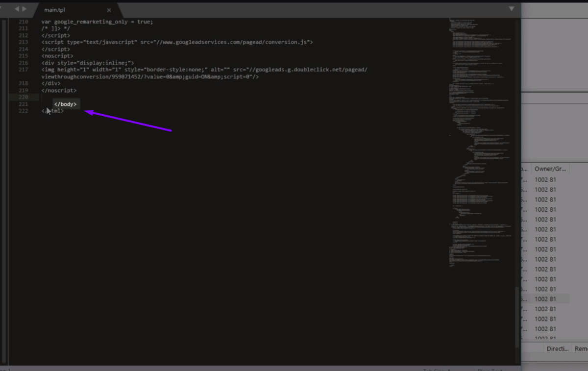The image size is (588, 371).
Task: Click the conversion.js script tag line
Action: point(176,42)
